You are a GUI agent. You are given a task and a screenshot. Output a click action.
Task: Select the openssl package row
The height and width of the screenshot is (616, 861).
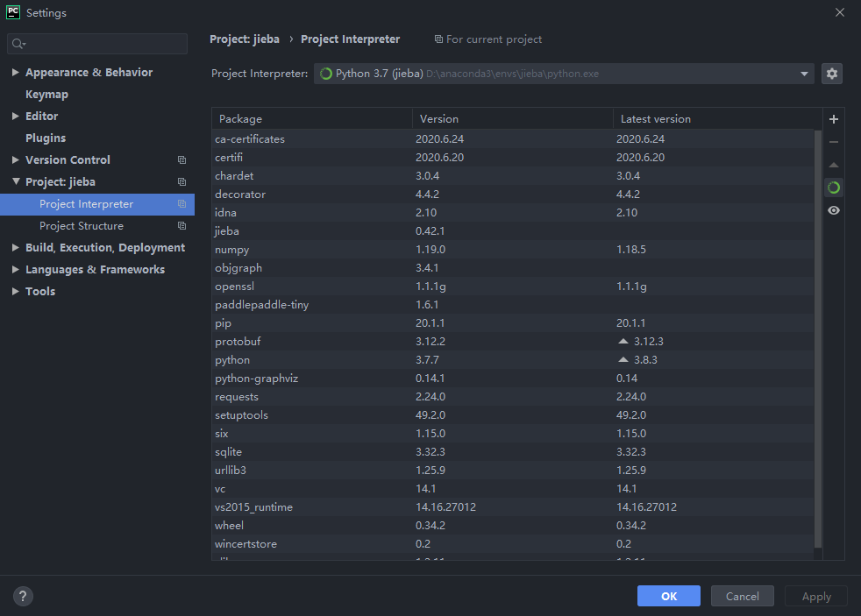coord(513,287)
